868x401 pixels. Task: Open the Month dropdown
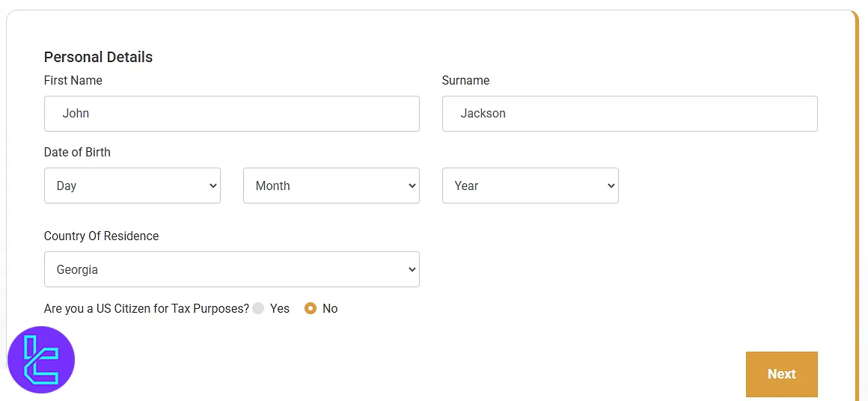tap(331, 186)
